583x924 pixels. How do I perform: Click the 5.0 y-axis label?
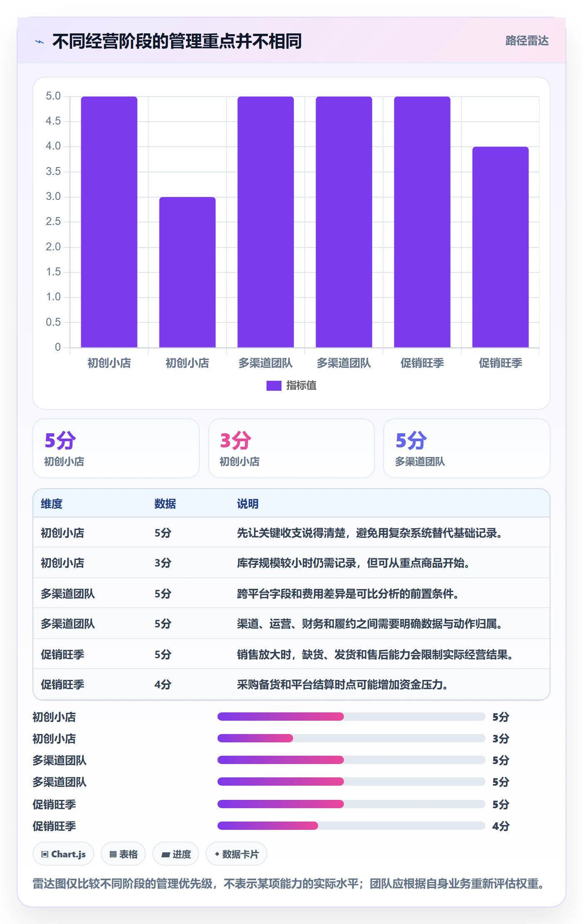[x=53, y=96]
